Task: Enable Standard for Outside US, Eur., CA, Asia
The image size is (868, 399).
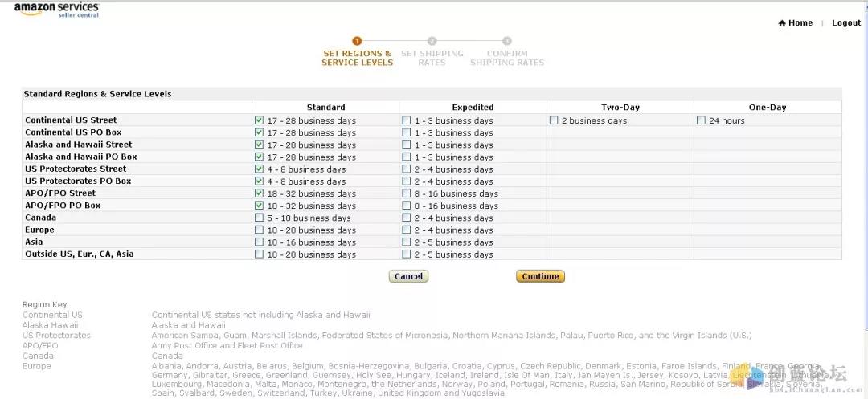Action: (x=259, y=254)
